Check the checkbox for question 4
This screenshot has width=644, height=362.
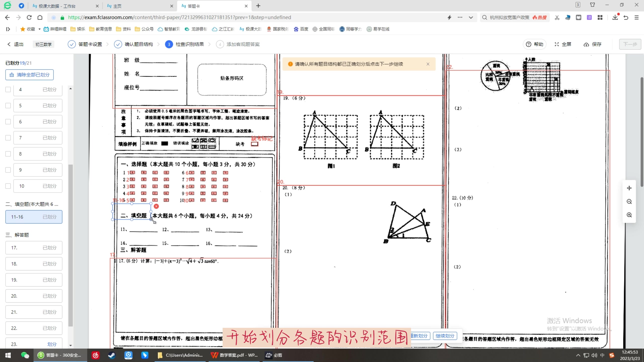pos(8,89)
